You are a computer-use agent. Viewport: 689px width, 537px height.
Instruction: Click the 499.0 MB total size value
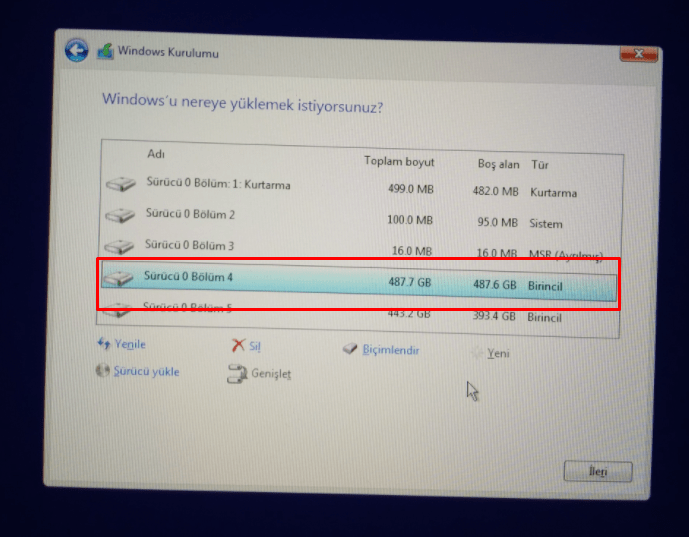pyautogui.click(x=410, y=189)
